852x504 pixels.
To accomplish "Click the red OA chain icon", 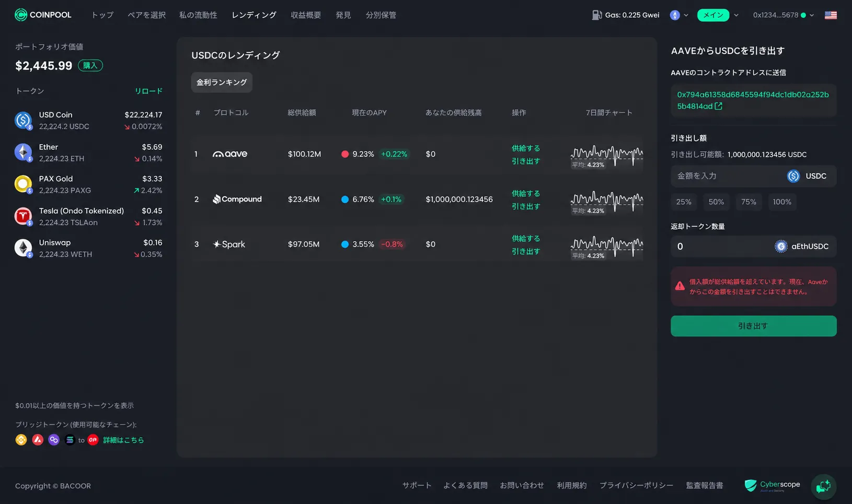I will pyautogui.click(x=93, y=440).
